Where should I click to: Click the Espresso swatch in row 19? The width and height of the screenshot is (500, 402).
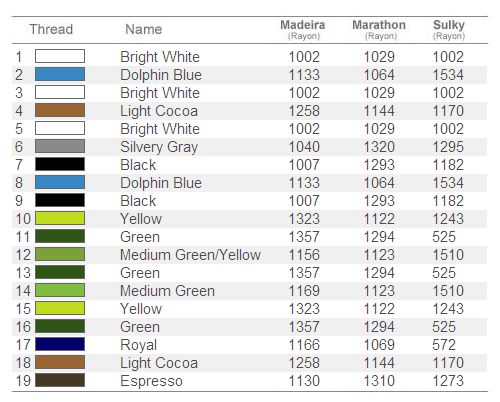(60, 380)
